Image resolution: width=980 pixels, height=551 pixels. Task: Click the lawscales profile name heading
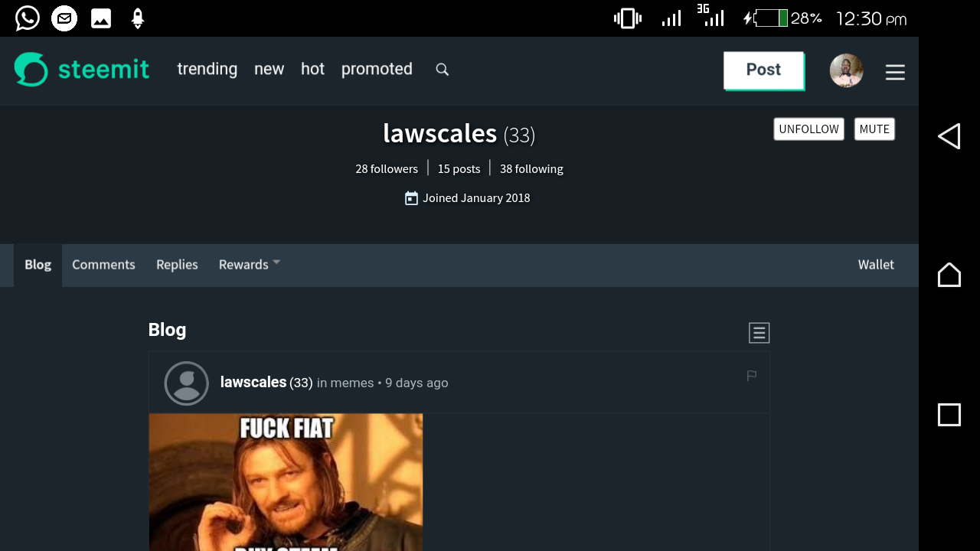(x=439, y=134)
